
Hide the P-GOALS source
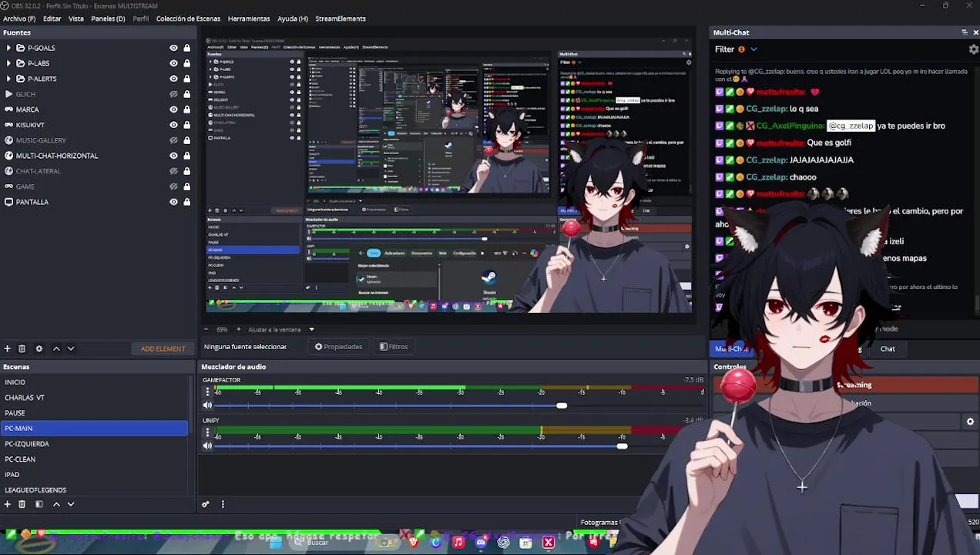173,48
